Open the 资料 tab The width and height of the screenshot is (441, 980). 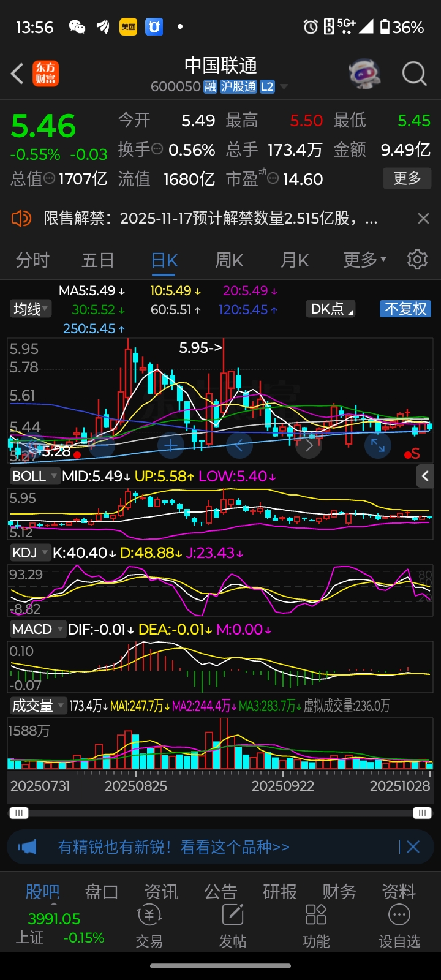(x=399, y=891)
